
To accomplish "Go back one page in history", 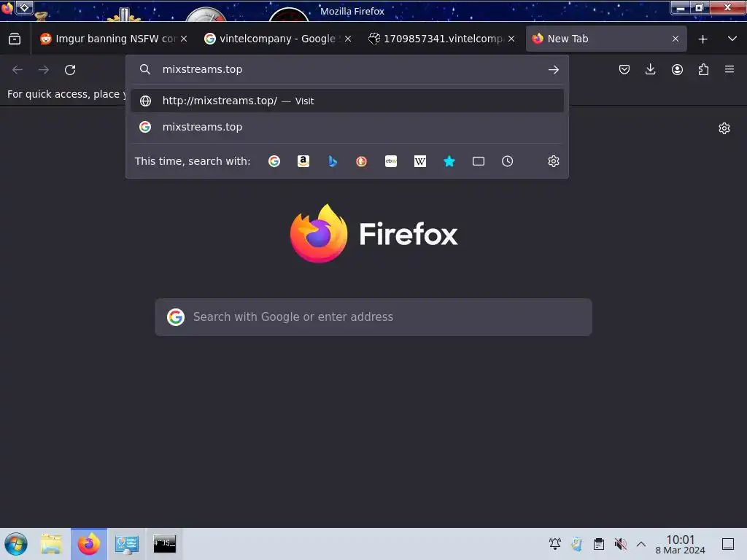I will click(x=18, y=69).
